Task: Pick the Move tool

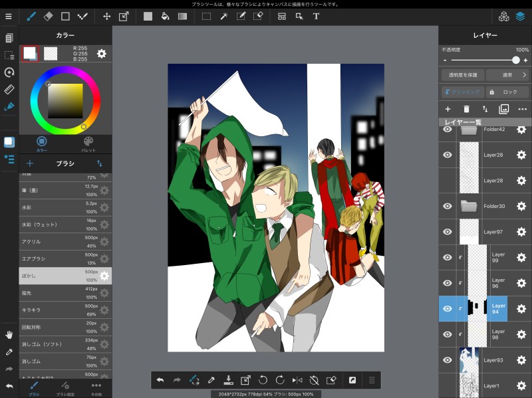Action: [x=106, y=16]
